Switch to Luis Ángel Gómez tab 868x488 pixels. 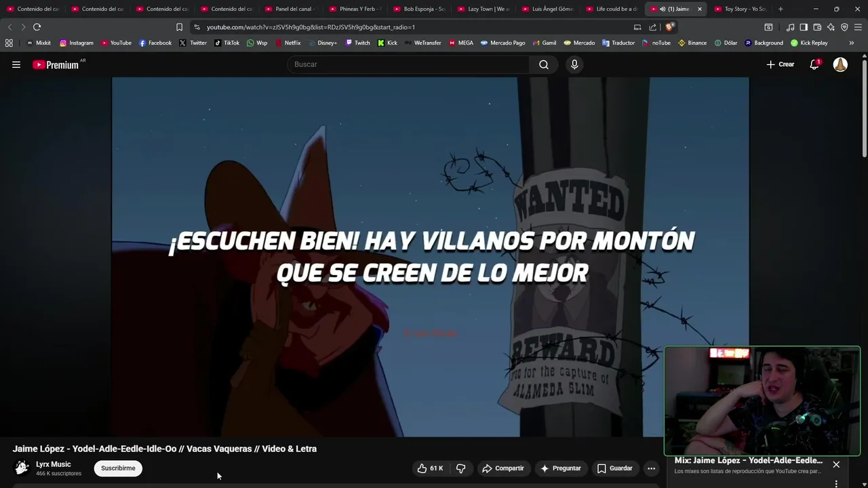point(547,9)
